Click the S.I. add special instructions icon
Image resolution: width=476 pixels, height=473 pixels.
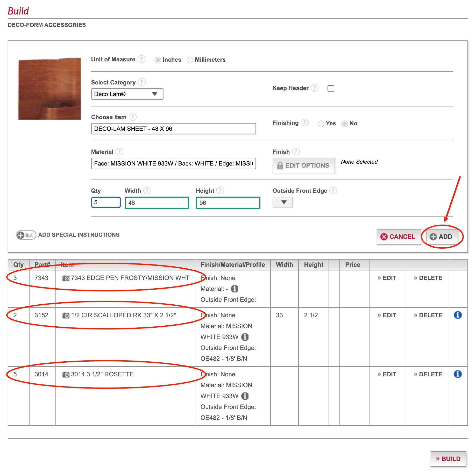coord(26,235)
